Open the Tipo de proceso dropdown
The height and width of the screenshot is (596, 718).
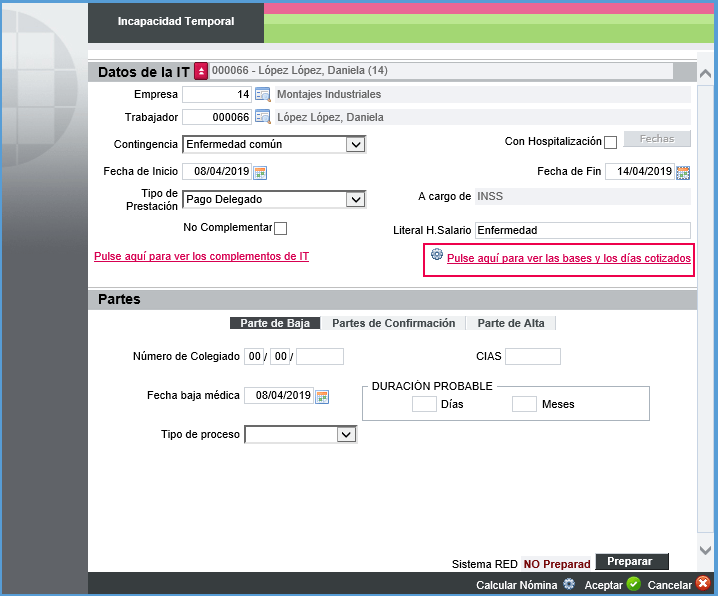tap(346, 434)
